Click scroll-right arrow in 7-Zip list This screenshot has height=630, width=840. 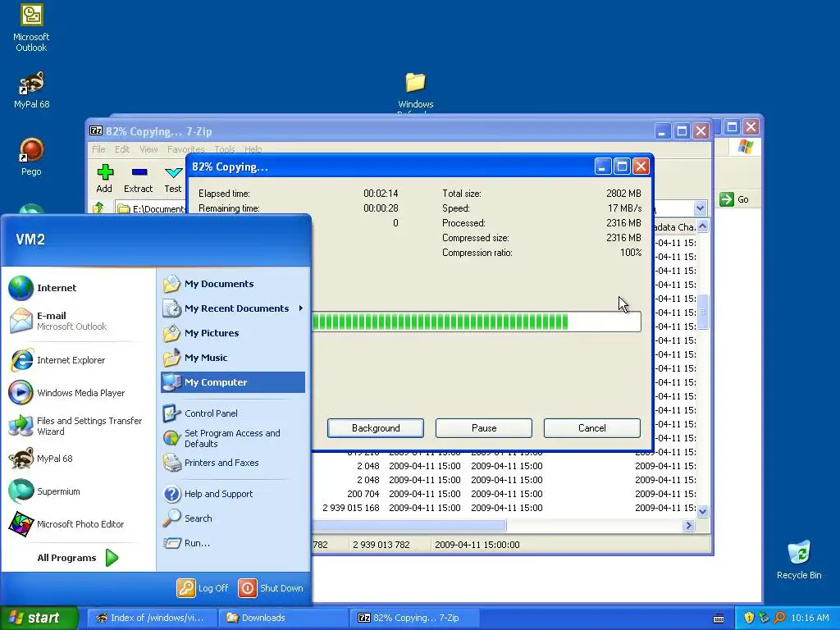[689, 526]
